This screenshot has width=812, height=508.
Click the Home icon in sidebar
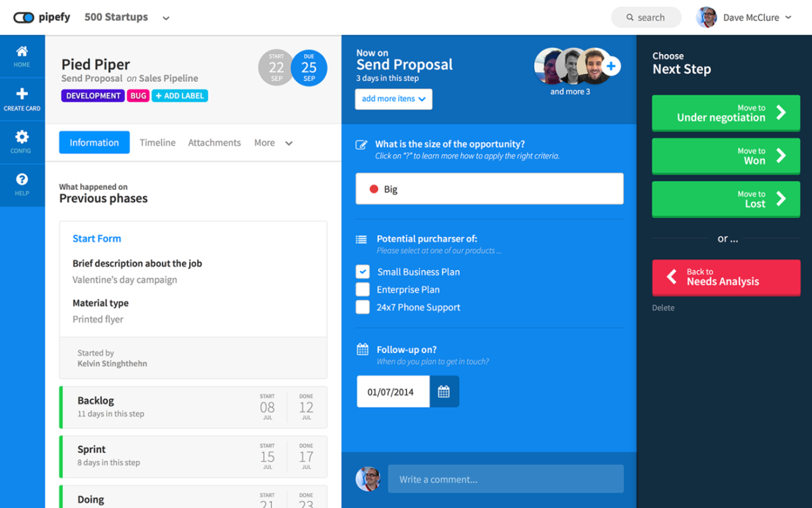pyautogui.click(x=22, y=52)
